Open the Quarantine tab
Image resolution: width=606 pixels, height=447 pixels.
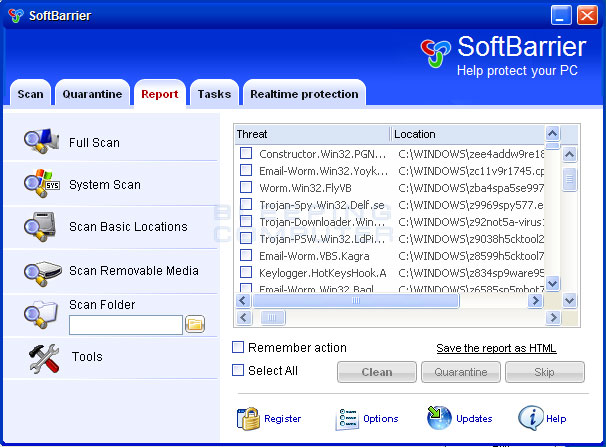(x=92, y=94)
